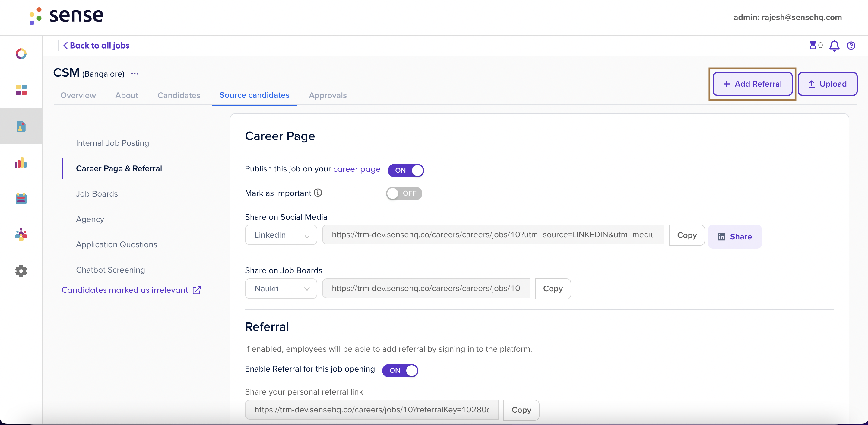Open the bar chart analytics sidebar icon
This screenshot has width=868, height=425.
pyautogui.click(x=21, y=163)
